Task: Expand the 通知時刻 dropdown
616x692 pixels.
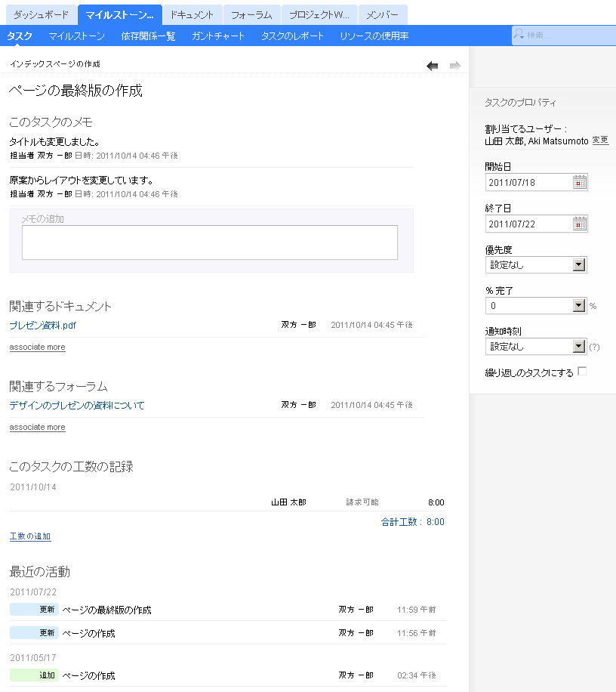Action: pyautogui.click(x=579, y=347)
